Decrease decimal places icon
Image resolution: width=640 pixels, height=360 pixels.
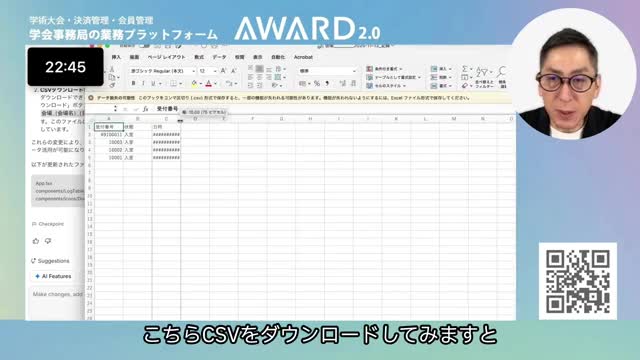(353, 84)
